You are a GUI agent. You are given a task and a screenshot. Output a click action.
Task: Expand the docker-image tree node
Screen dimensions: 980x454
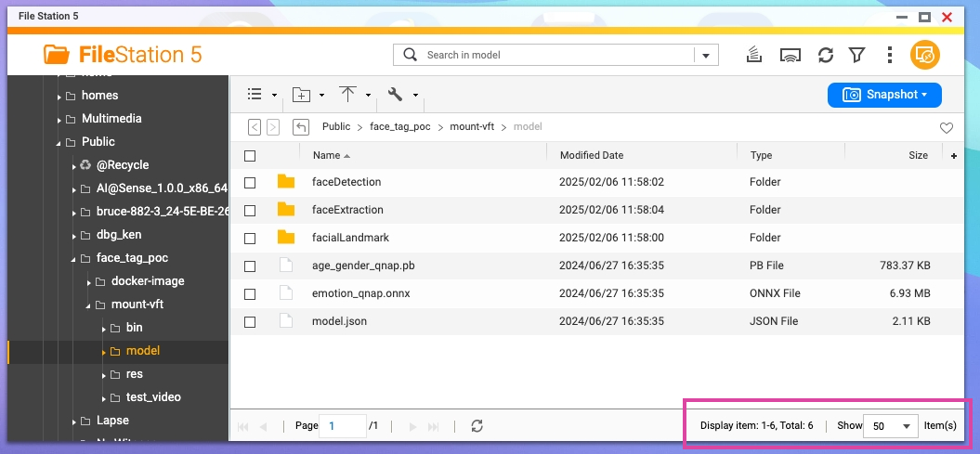click(89, 282)
